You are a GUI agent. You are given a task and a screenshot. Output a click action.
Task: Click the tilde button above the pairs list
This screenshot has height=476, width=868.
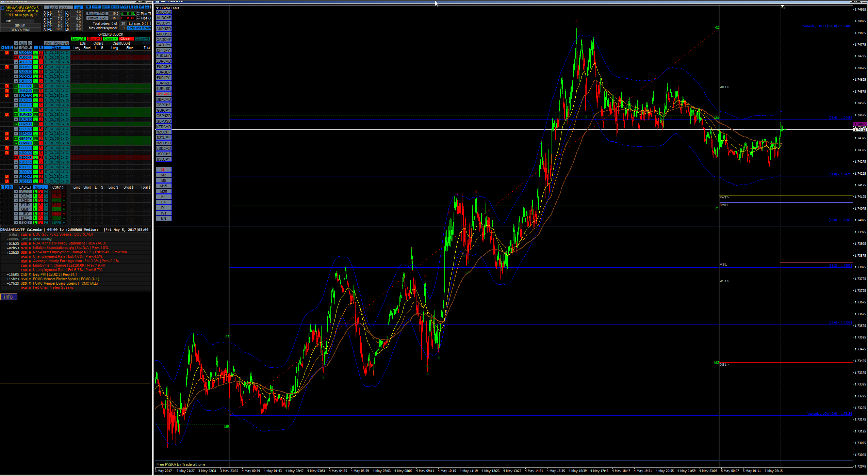(16, 43)
